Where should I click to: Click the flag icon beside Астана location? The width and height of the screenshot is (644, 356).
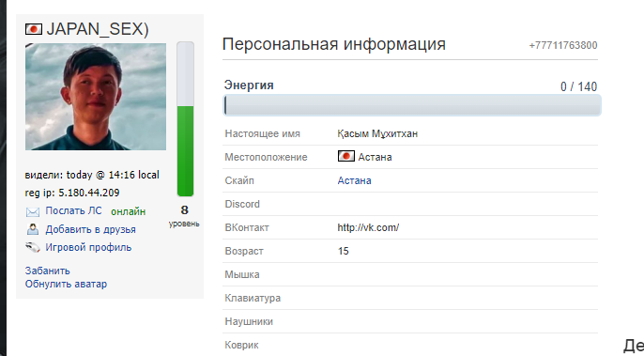345,156
